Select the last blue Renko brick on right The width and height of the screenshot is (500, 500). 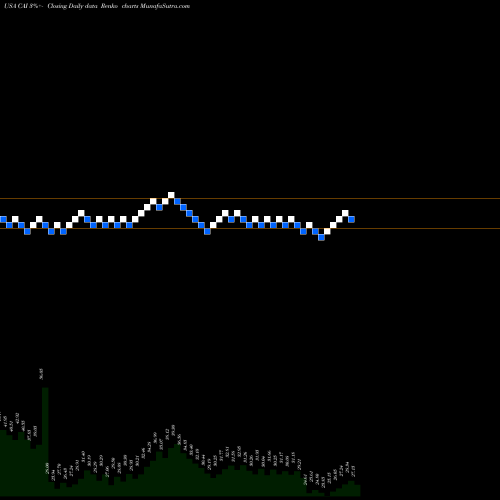351,219
